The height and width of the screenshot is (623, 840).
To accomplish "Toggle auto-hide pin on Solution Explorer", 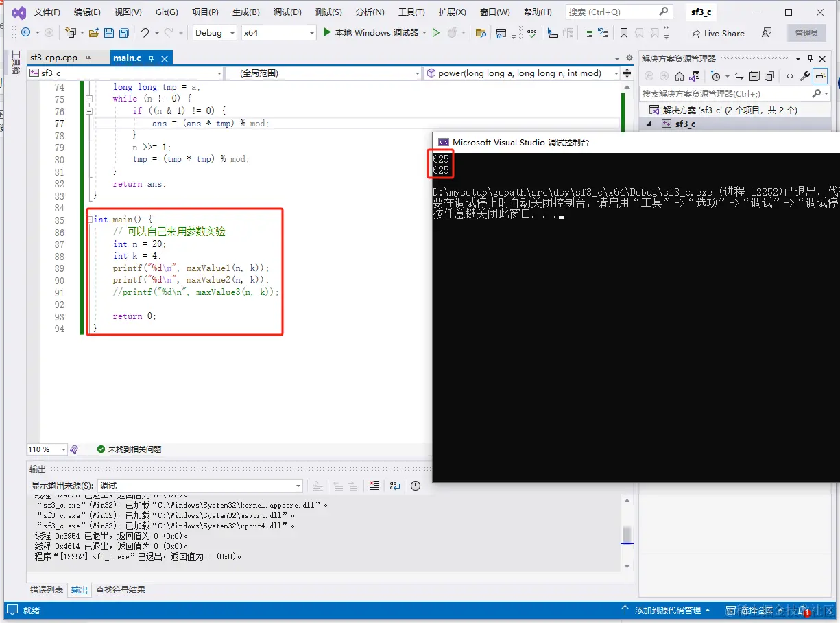I will pos(811,58).
